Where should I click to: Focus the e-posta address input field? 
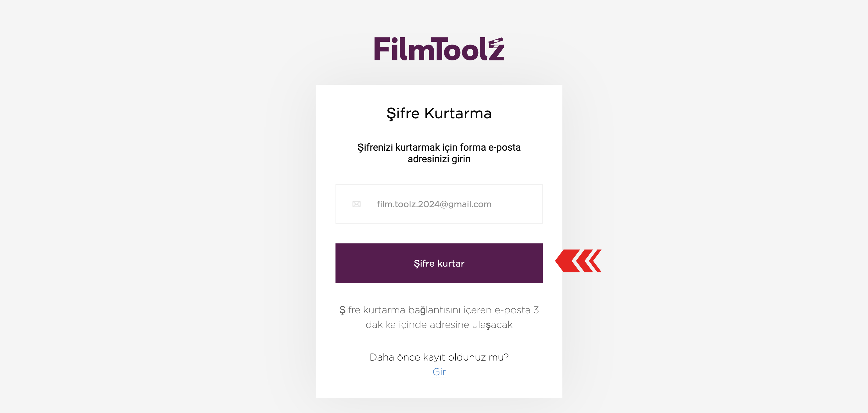(x=439, y=204)
